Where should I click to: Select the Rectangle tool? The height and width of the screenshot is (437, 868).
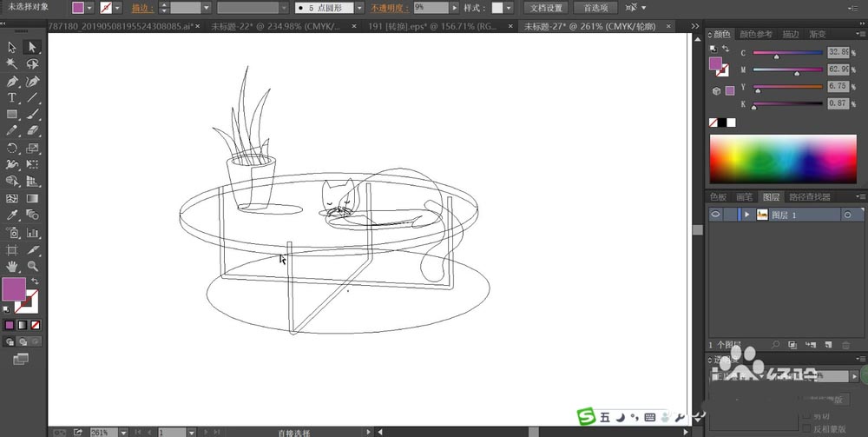(x=11, y=115)
